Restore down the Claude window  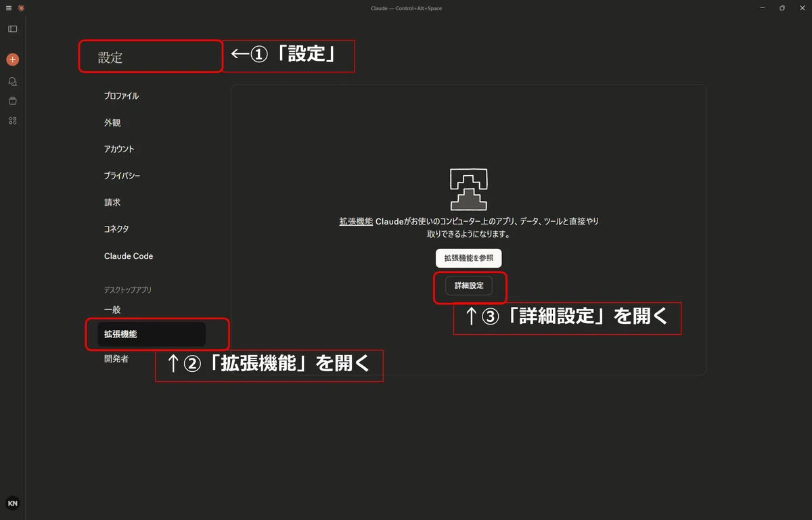[x=782, y=8]
